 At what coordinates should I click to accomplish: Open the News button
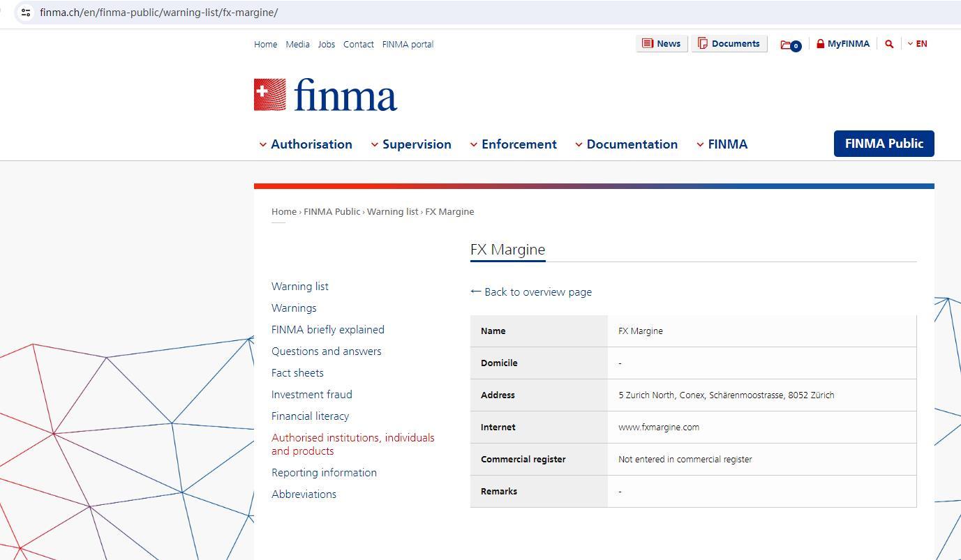pos(661,44)
